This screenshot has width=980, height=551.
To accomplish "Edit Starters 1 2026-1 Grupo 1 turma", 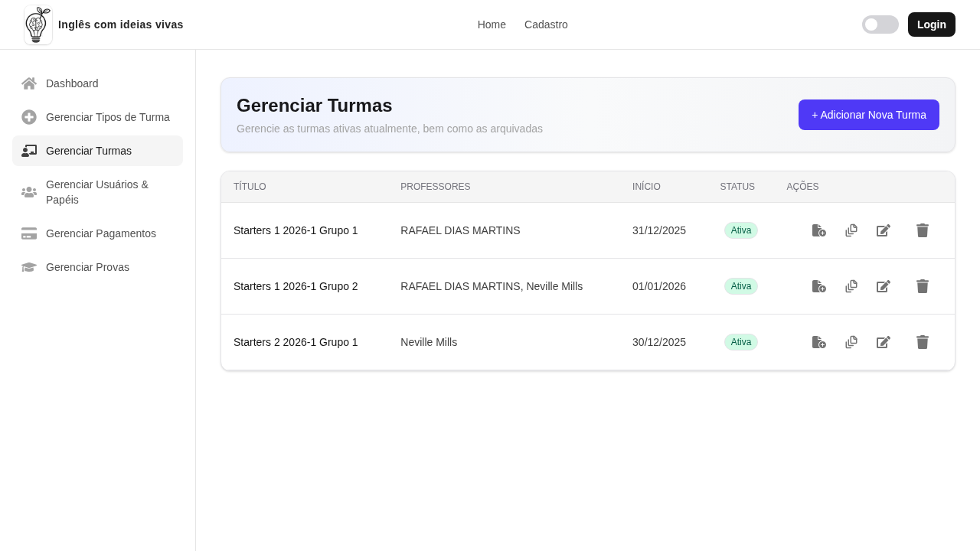I will coord(884,230).
